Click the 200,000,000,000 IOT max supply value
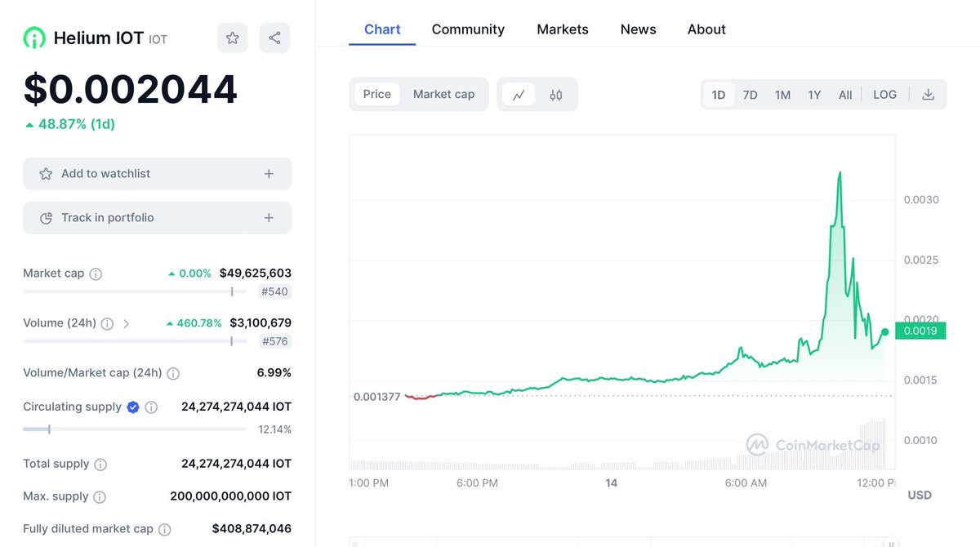Viewport: 980px width, 547px height. (x=231, y=496)
